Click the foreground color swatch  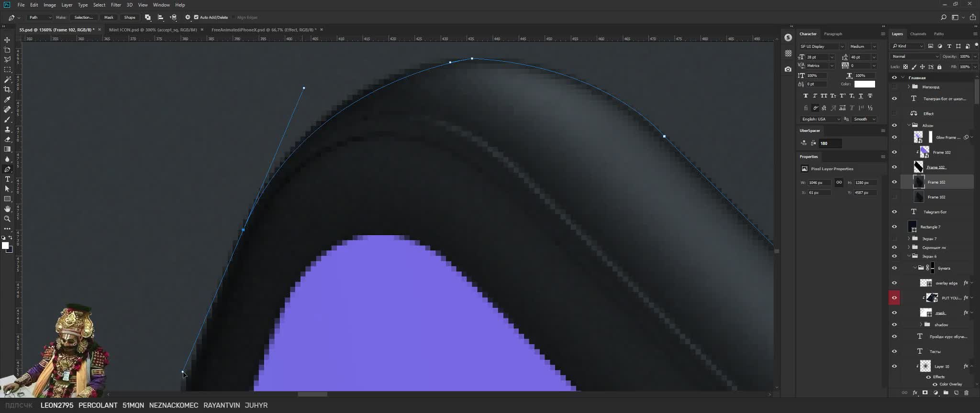[5, 246]
